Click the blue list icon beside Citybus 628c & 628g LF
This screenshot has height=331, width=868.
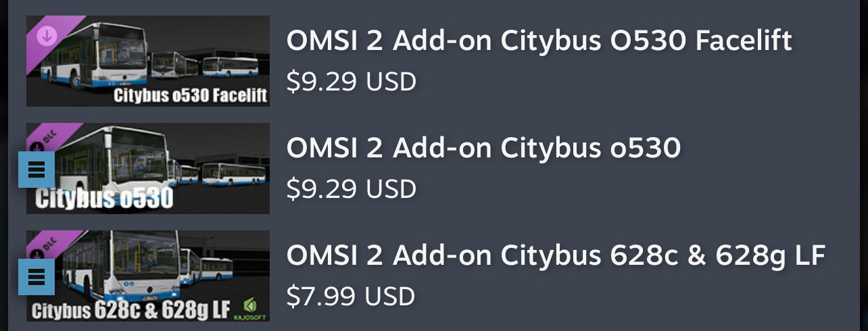click(x=37, y=277)
